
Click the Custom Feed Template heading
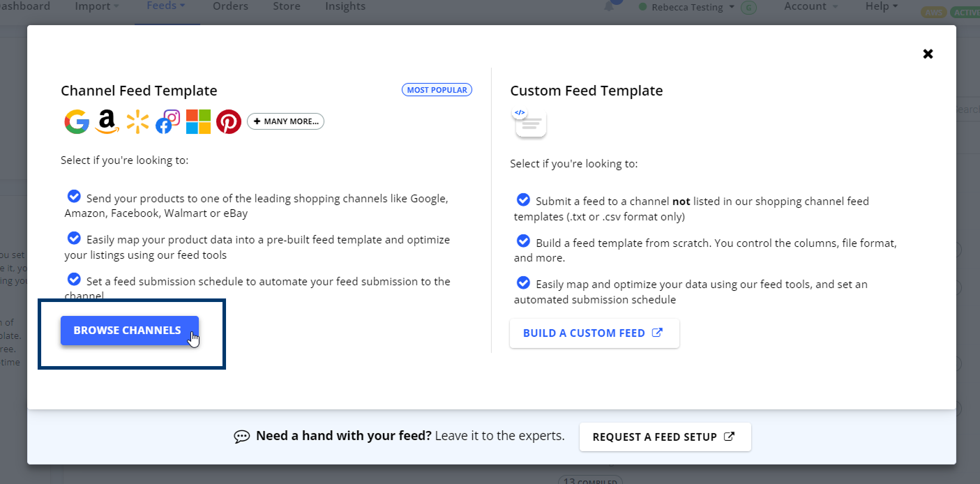[x=587, y=91]
